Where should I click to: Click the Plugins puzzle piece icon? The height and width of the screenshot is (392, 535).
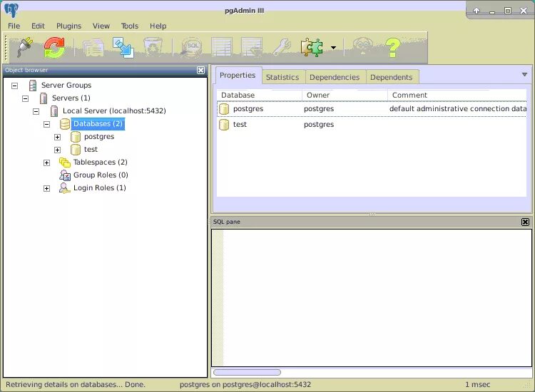pos(312,47)
